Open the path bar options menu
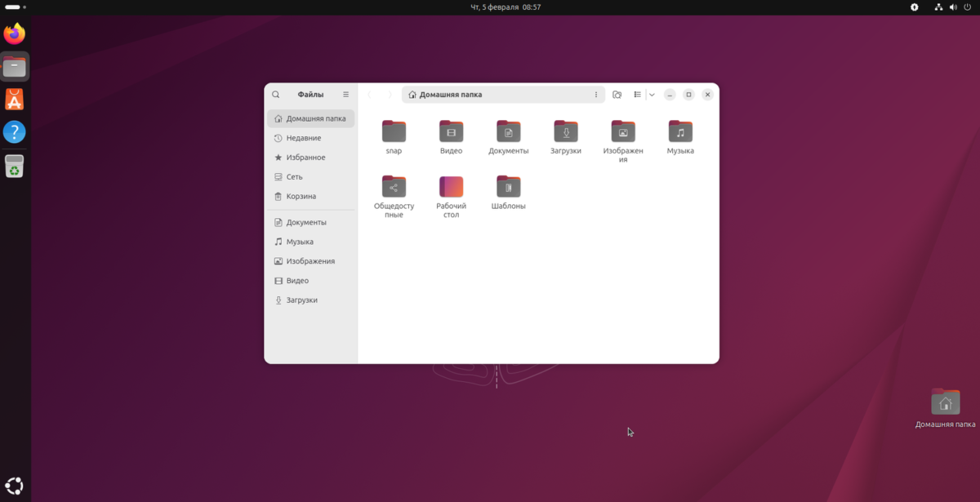980x502 pixels. (x=595, y=94)
